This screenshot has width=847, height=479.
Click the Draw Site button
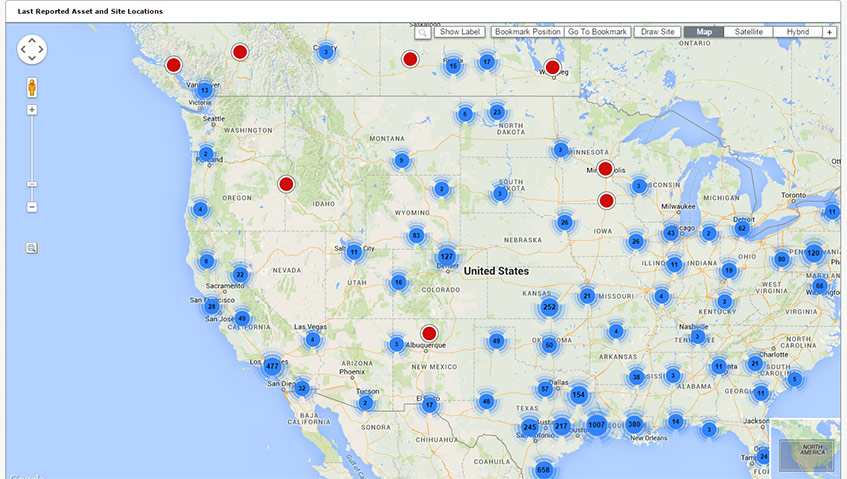pyautogui.click(x=657, y=32)
